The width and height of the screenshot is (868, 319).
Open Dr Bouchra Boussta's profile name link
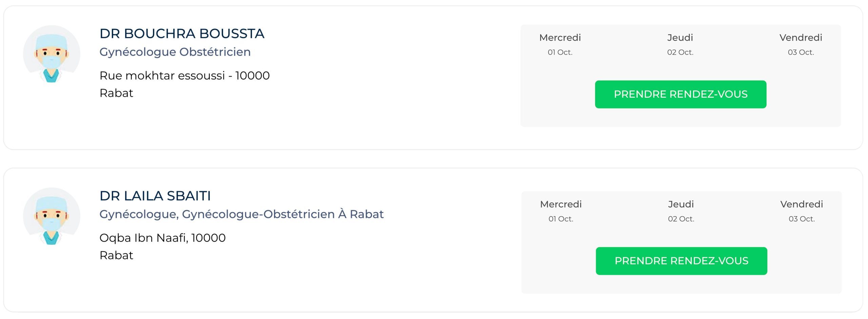tap(182, 34)
